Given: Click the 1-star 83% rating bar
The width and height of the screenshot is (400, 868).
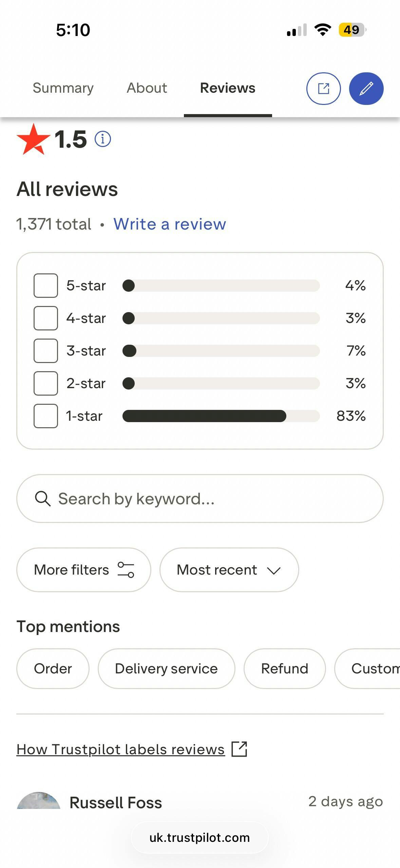Looking at the screenshot, I should click(x=221, y=416).
